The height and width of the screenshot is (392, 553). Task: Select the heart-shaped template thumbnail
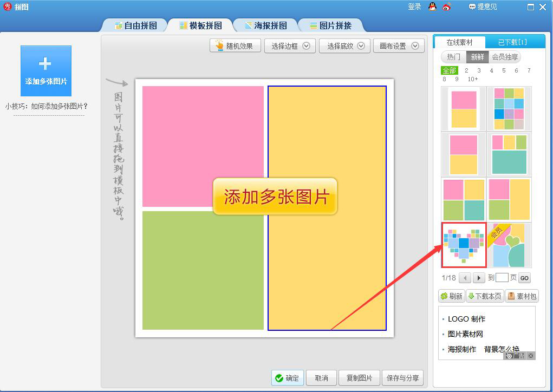[x=464, y=245]
